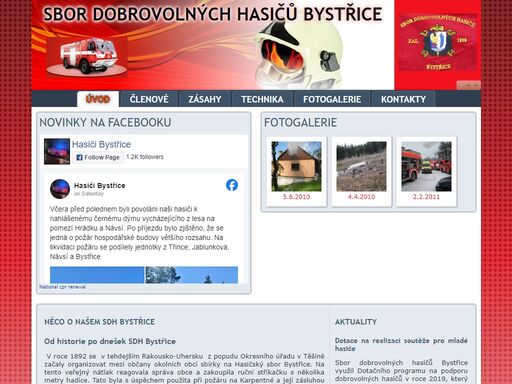
Task: Click the left post photo in Facebook feed
Action: (97, 275)
